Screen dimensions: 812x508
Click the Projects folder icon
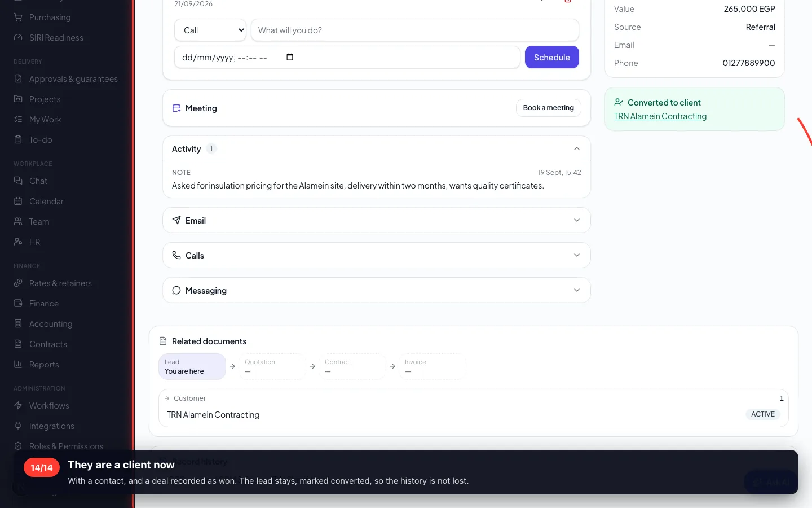18,99
